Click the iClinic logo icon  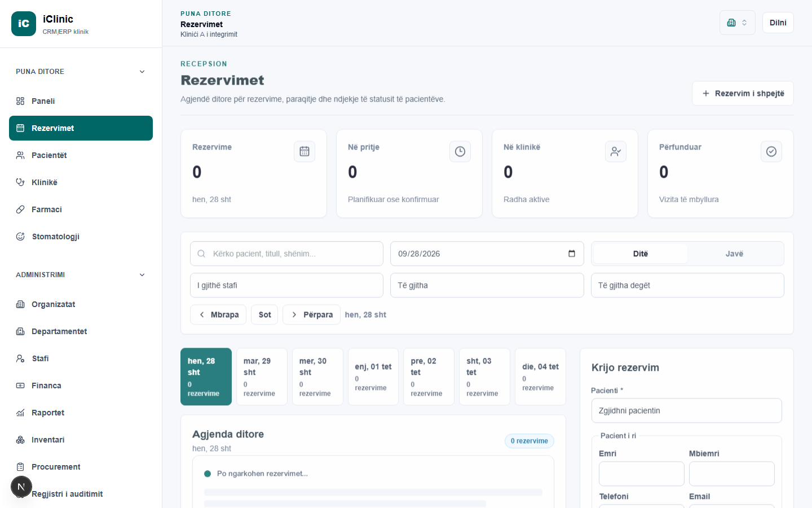24,24
